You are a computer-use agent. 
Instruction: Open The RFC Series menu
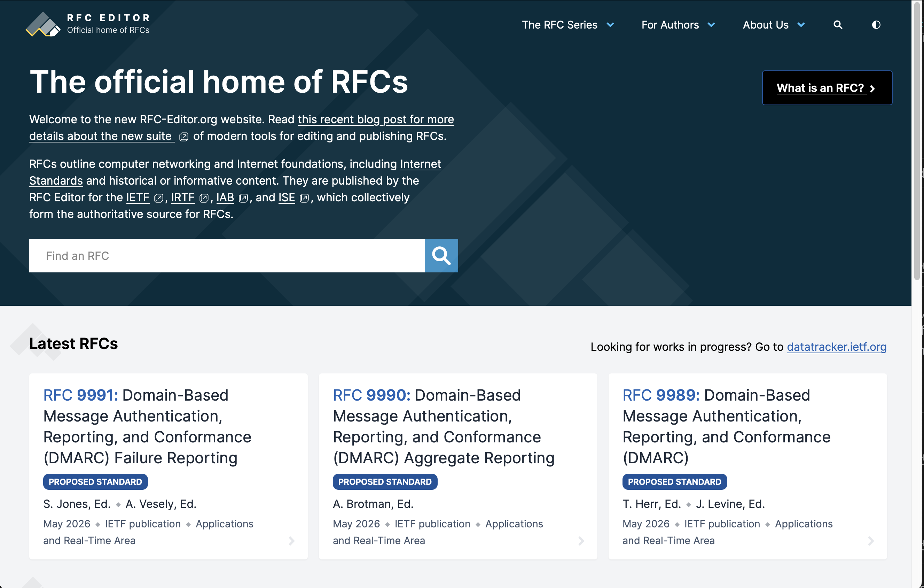point(559,25)
